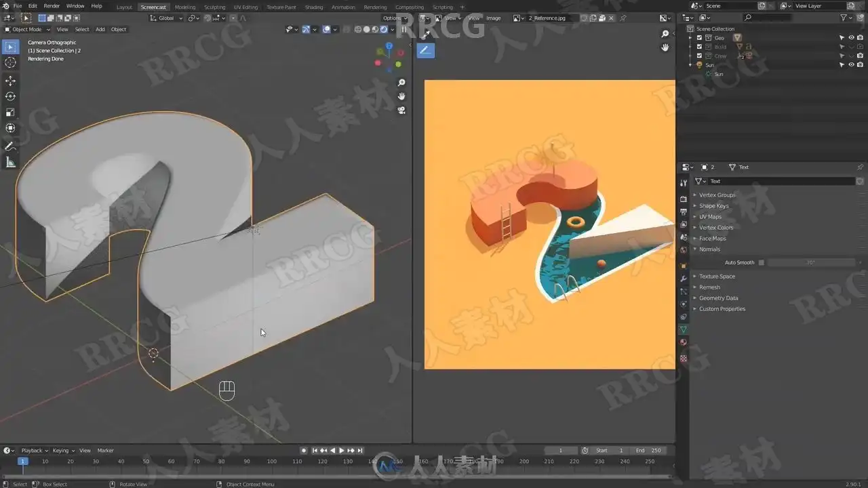Switch to the Shading workspace tab
The image size is (868, 488).
314,7
